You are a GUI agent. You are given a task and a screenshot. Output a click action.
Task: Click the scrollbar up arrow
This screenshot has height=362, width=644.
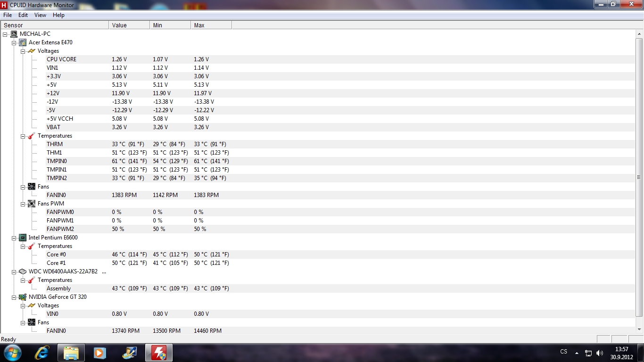point(639,33)
